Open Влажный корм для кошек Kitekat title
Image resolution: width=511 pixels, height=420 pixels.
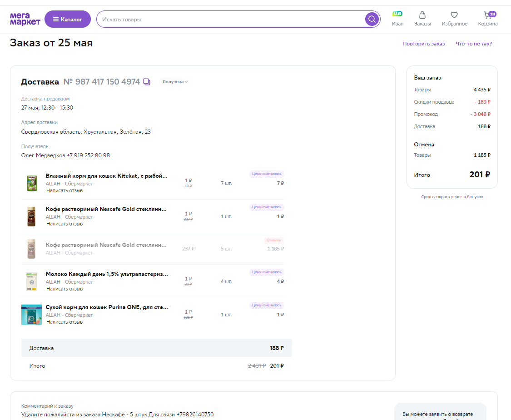[107, 176]
